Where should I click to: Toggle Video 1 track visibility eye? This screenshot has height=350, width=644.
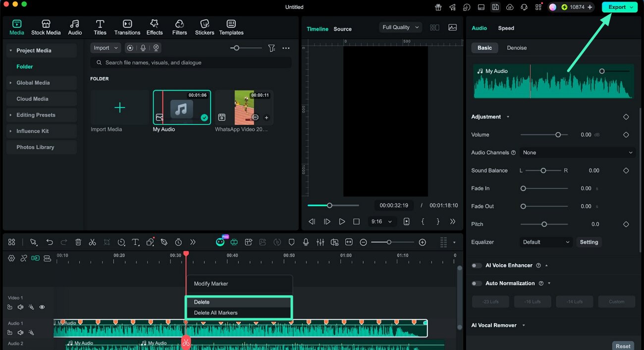(42, 307)
